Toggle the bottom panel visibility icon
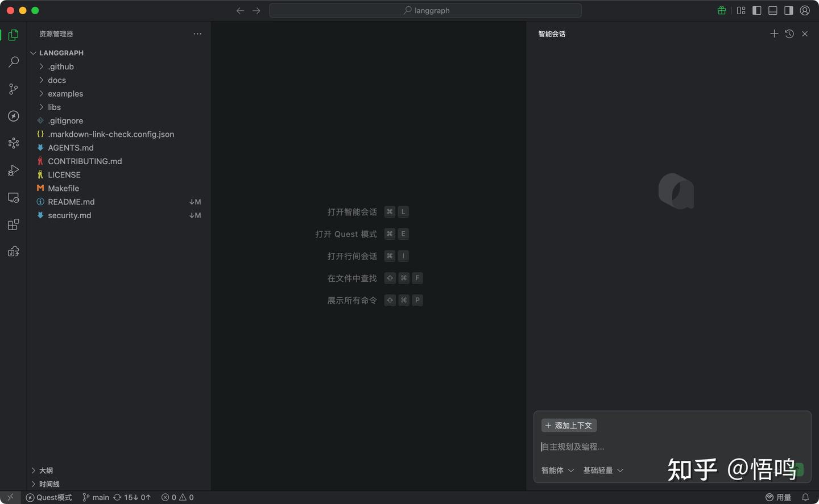 [x=773, y=10]
